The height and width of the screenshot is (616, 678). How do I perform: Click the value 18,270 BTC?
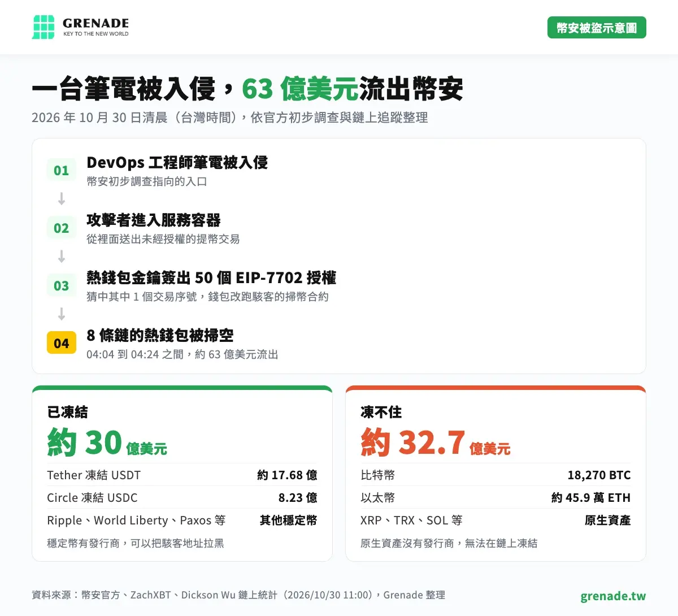(599, 475)
